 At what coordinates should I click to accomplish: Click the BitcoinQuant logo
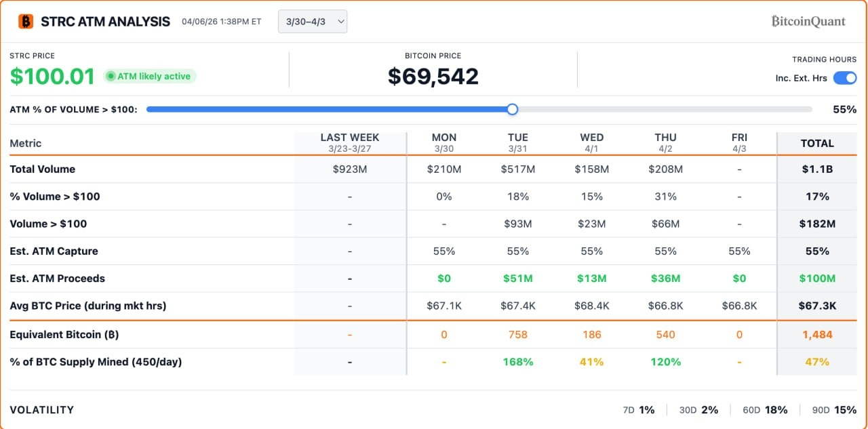(x=808, y=22)
